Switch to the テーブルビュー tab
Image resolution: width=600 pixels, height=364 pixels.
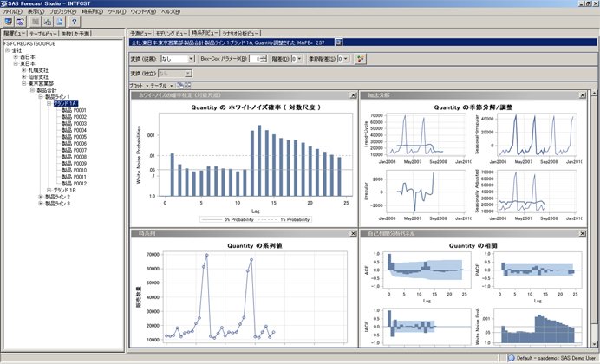43,34
